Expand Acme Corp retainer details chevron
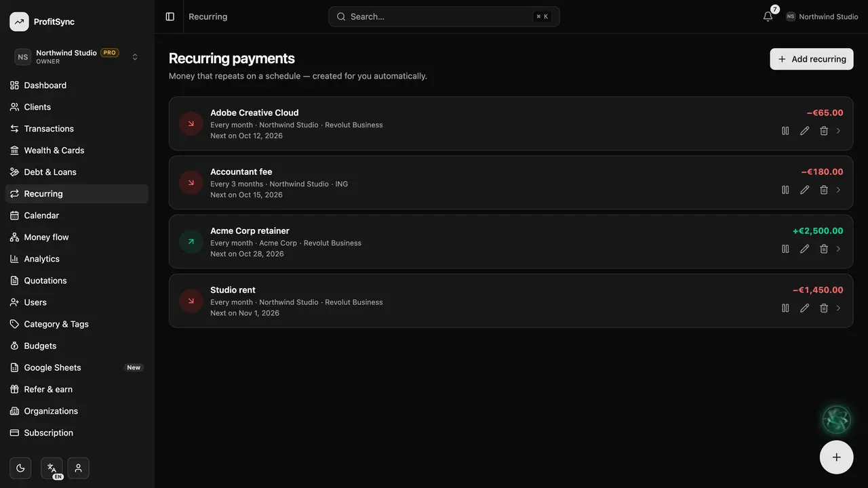This screenshot has height=488, width=868. tap(839, 249)
